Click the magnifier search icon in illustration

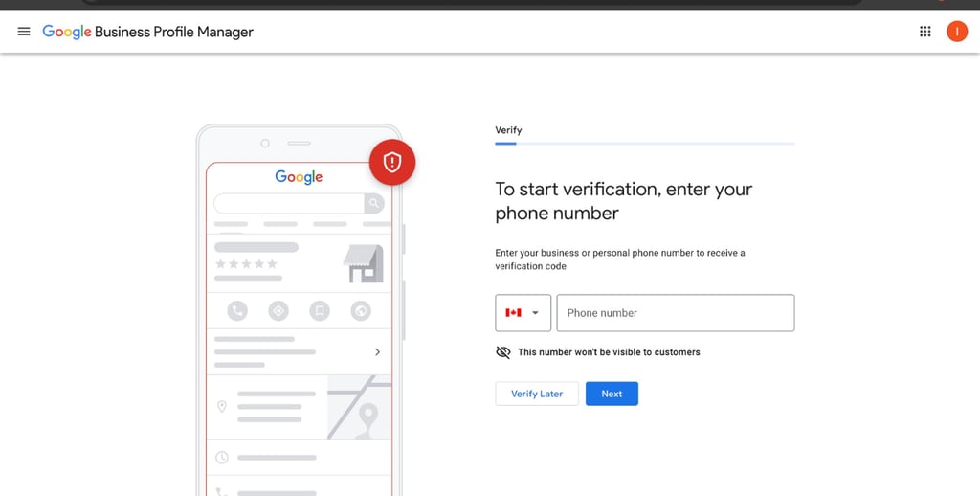(x=374, y=203)
